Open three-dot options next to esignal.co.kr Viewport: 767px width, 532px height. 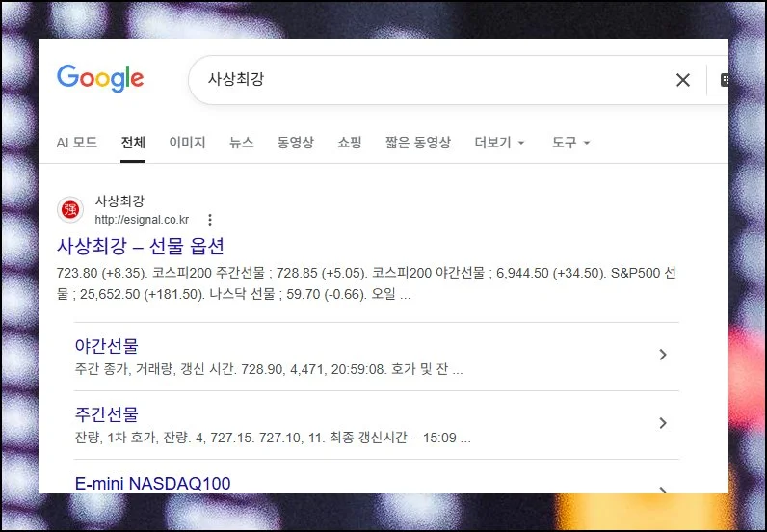pos(210,220)
